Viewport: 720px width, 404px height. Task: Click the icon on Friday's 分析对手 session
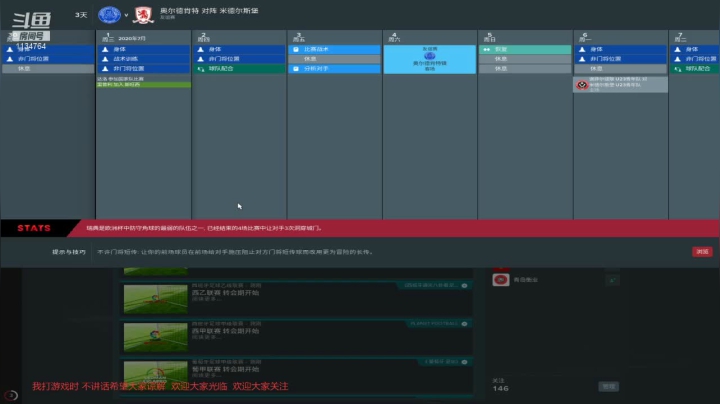pos(296,69)
